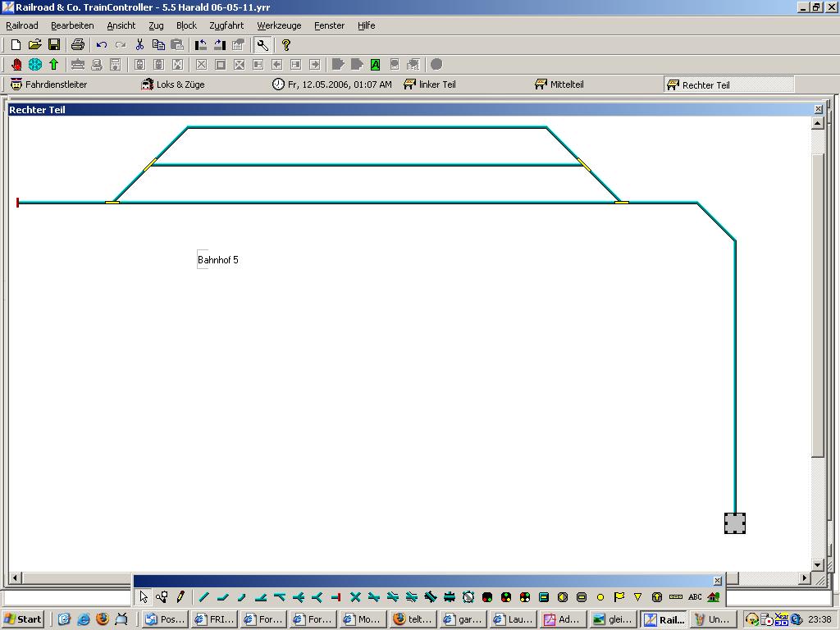This screenshot has width=840, height=630.
Task: Select the ABC text label tool
Action: pyautogui.click(x=695, y=597)
